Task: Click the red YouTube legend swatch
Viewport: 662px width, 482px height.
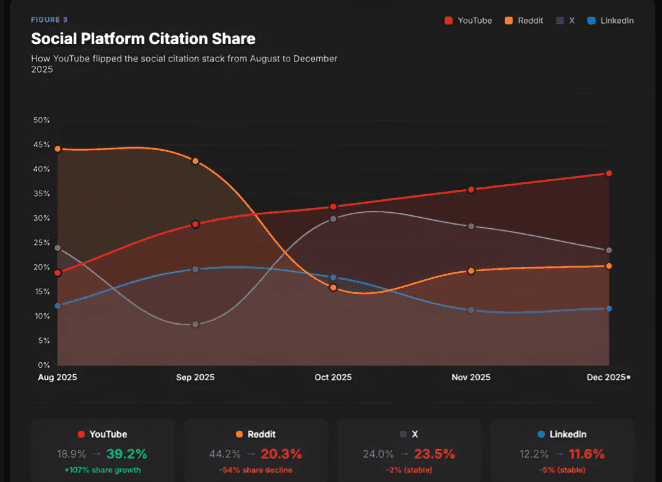Action: click(448, 21)
